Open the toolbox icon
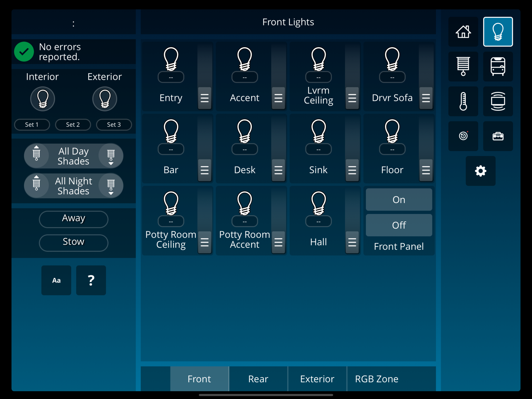The image size is (532, 399). click(498, 136)
